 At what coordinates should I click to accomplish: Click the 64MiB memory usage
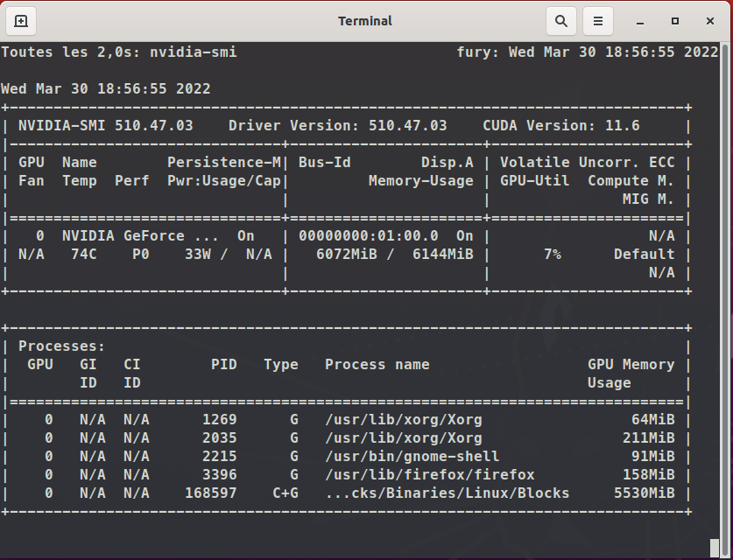click(x=653, y=419)
